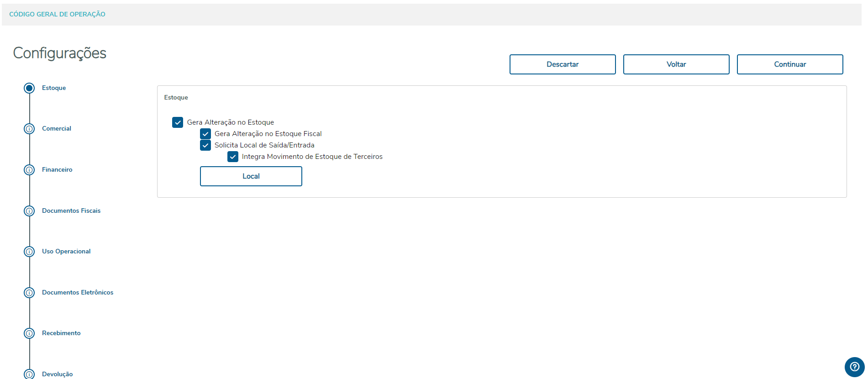The height and width of the screenshot is (379, 868).
Task: Click the Recebimento step info icon
Action: (29, 333)
